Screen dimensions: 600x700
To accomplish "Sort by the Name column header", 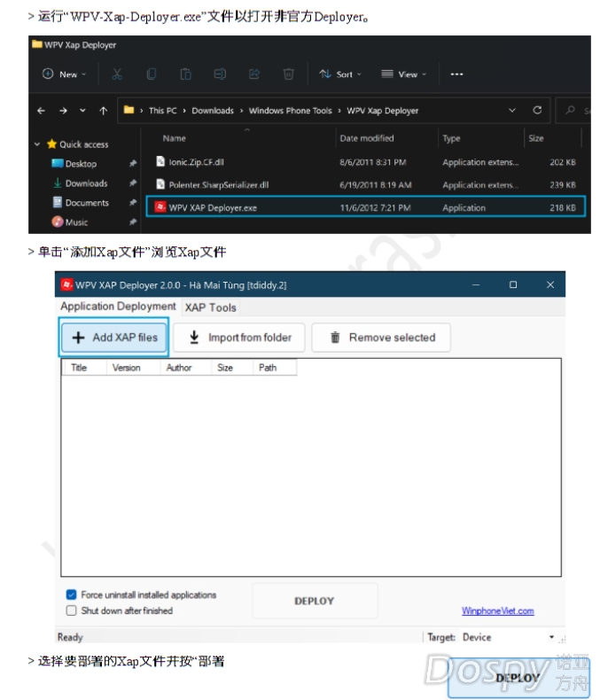I will (x=174, y=138).
